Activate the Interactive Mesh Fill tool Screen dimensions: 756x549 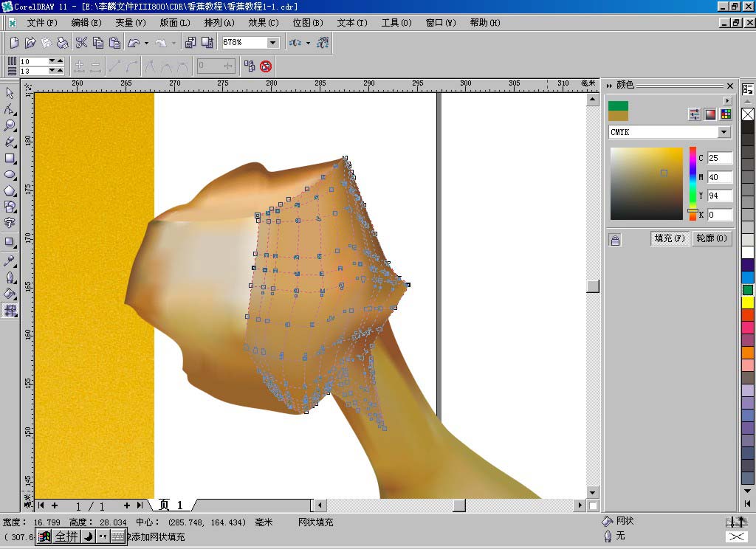10,311
